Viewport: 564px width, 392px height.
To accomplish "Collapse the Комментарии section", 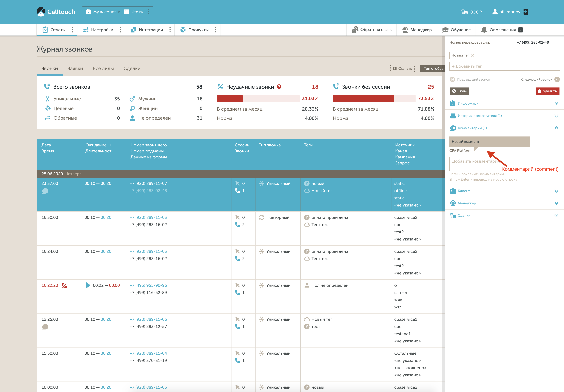I will click(504, 128).
